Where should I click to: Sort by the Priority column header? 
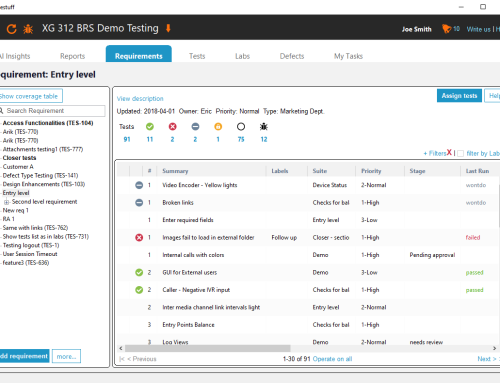[371, 171]
